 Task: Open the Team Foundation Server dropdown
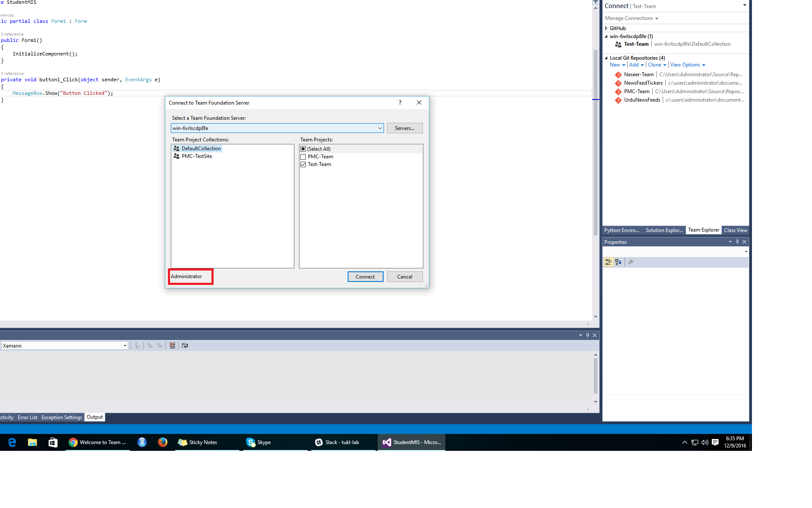[x=380, y=128]
